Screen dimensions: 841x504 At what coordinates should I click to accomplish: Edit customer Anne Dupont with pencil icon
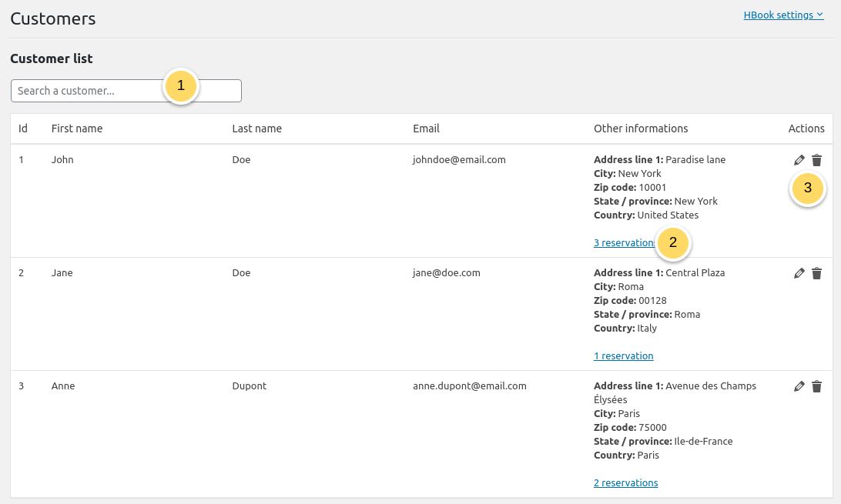(799, 386)
